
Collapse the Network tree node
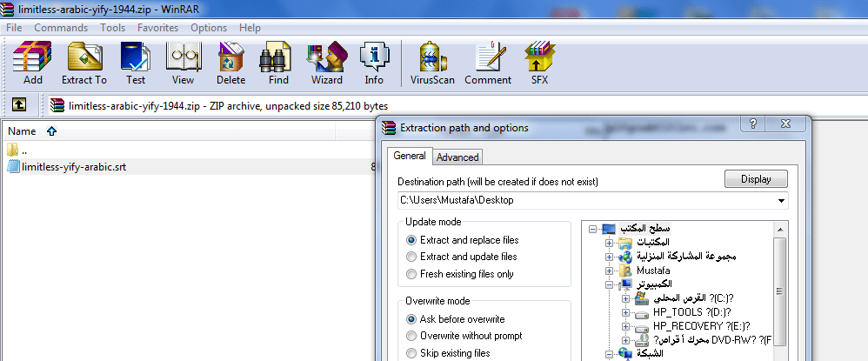(610, 354)
